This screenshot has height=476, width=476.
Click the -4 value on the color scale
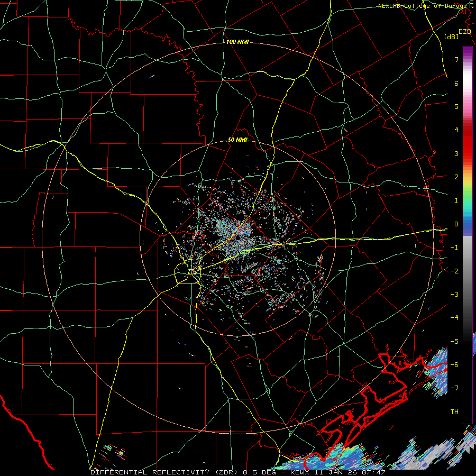click(454, 318)
